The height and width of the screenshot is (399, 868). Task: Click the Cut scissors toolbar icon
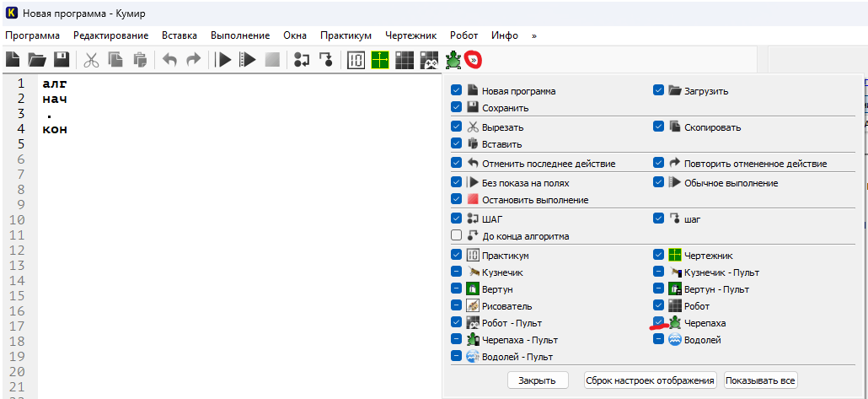pos(91,60)
